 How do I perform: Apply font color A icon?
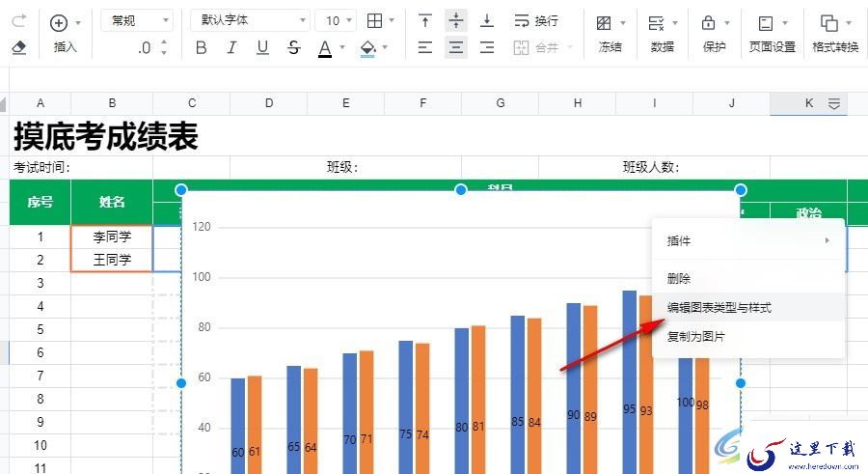pyautogui.click(x=325, y=49)
